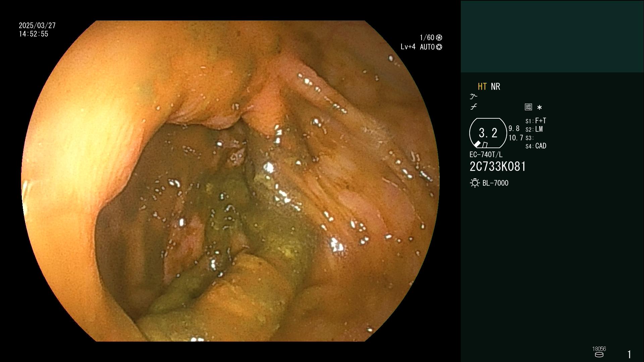Click the contrast curve icon below HT
Viewport: 644px width, 362px height.
[x=474, y=107]
